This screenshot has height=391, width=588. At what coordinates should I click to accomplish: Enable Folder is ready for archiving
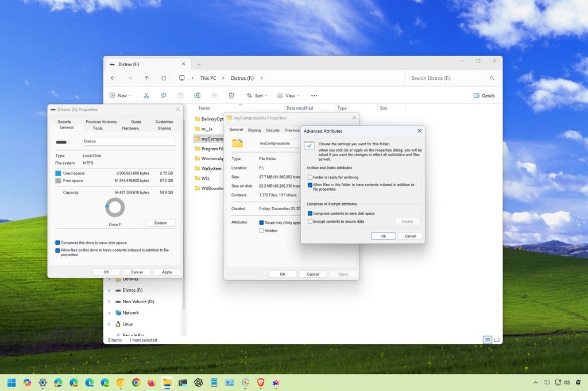[x=311, y=177]
